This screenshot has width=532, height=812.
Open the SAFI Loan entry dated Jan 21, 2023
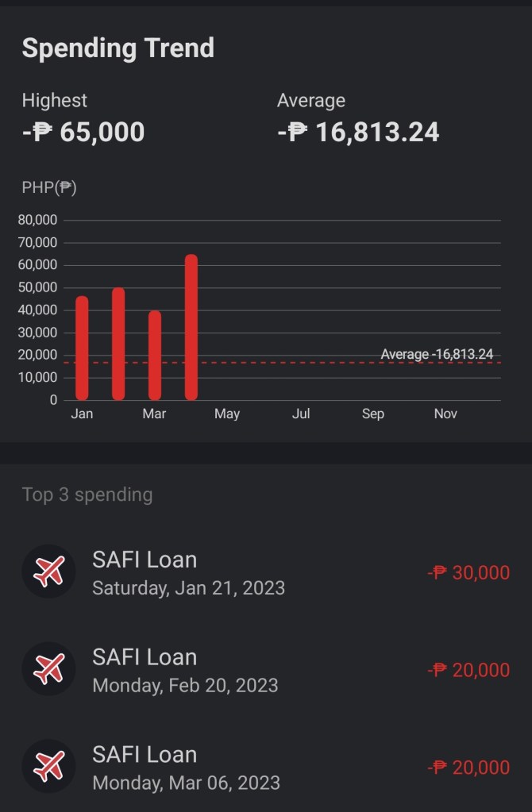coord(188,572)
